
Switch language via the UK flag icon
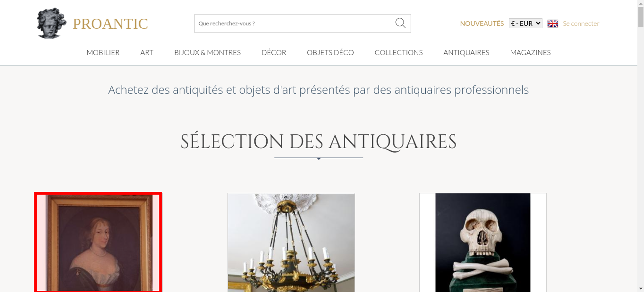point(553,23)
